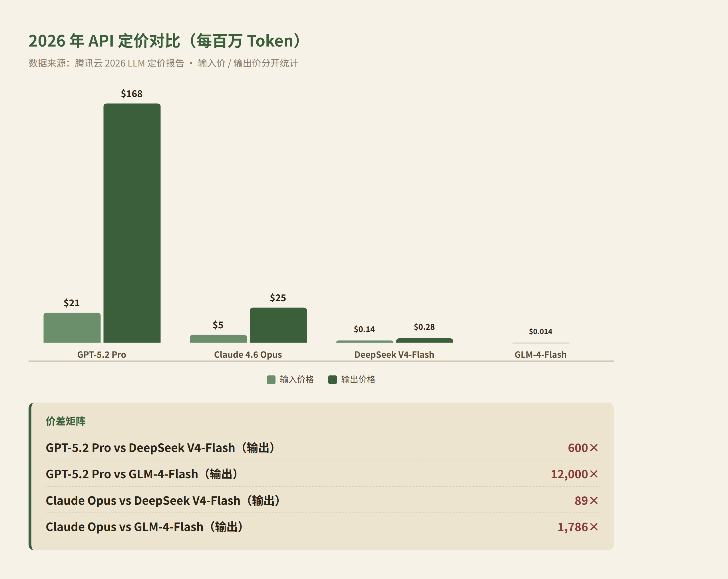Viewport: 728px width, 579px height.
Task: Select the "GLM-4-Flash" axis label
Action: [541, 355]
